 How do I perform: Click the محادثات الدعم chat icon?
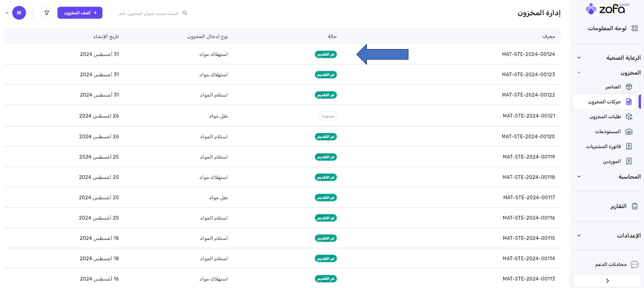pyautogui.click(x=634, y=264)
